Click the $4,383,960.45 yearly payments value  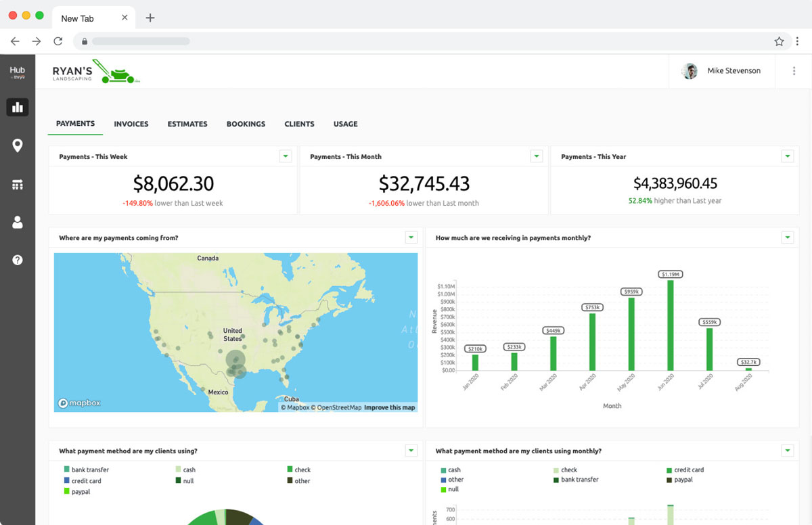[x=675, y=183]
